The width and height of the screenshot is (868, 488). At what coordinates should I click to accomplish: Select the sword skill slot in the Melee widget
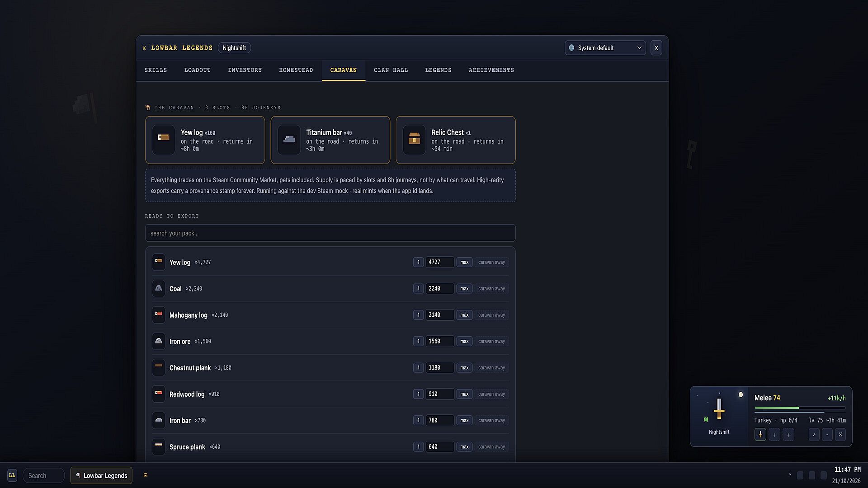(x=760, y=435)
